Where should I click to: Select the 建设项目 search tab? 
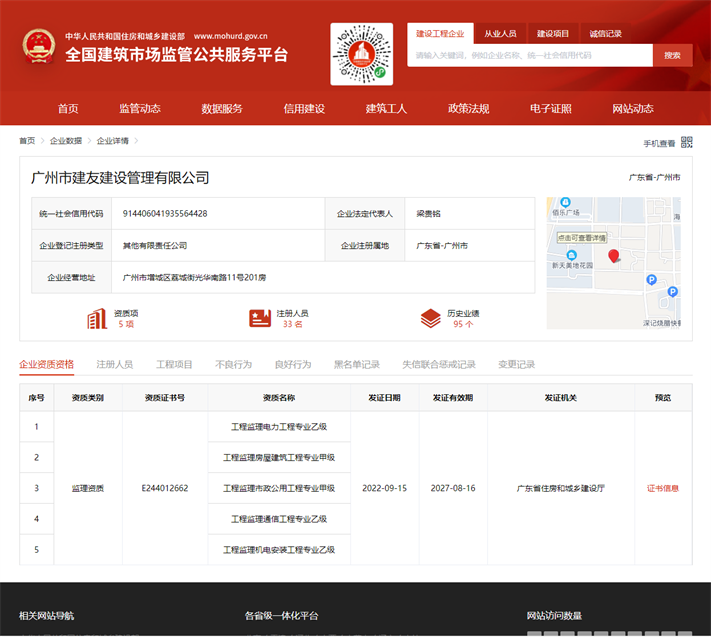[552, 33]
